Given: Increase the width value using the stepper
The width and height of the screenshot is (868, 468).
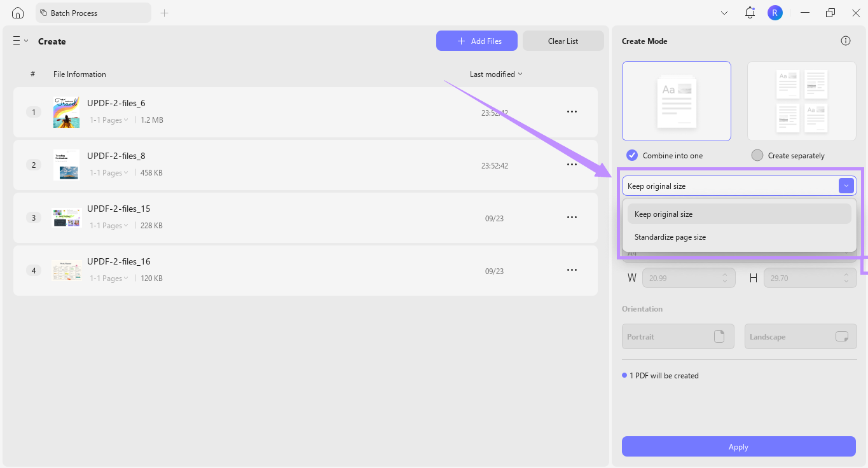Looking at the screenshot, I should [x=724, y=275].
